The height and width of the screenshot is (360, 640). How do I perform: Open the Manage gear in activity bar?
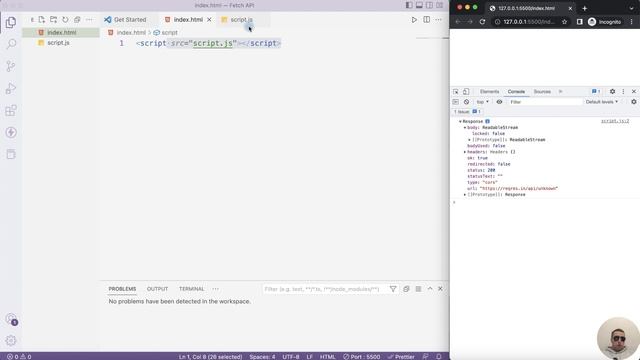[x=11, y=340]
